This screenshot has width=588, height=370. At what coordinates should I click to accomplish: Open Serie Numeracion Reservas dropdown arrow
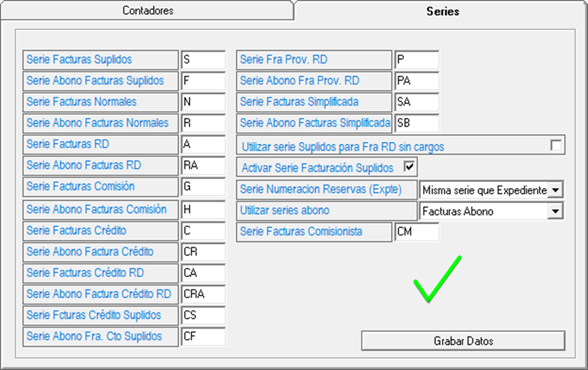[x=556, y=190]
